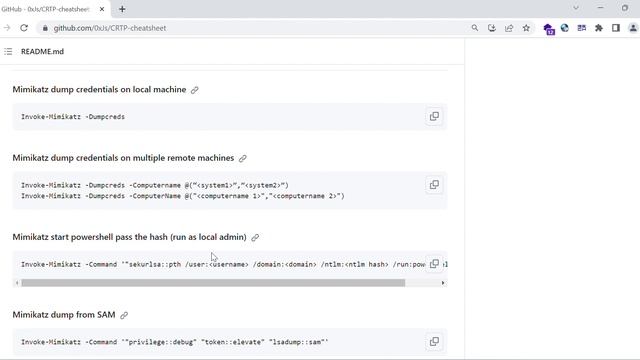Open the blue globe extension icon
This screenshot has width=640, height=360.
(565, 28)
